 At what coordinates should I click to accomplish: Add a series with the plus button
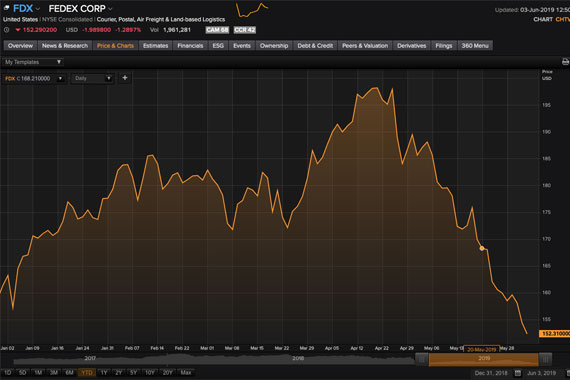click(x=125, y=78)
